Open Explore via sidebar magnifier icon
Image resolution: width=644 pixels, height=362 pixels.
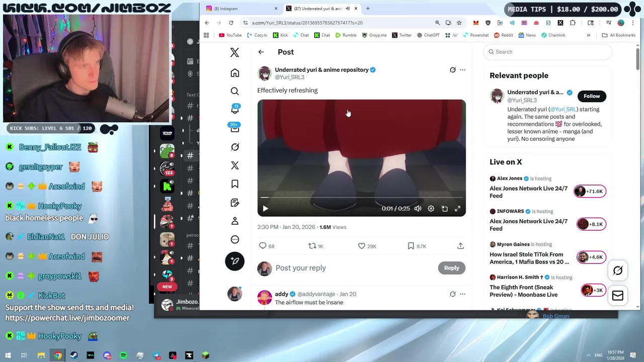(234, 91)
